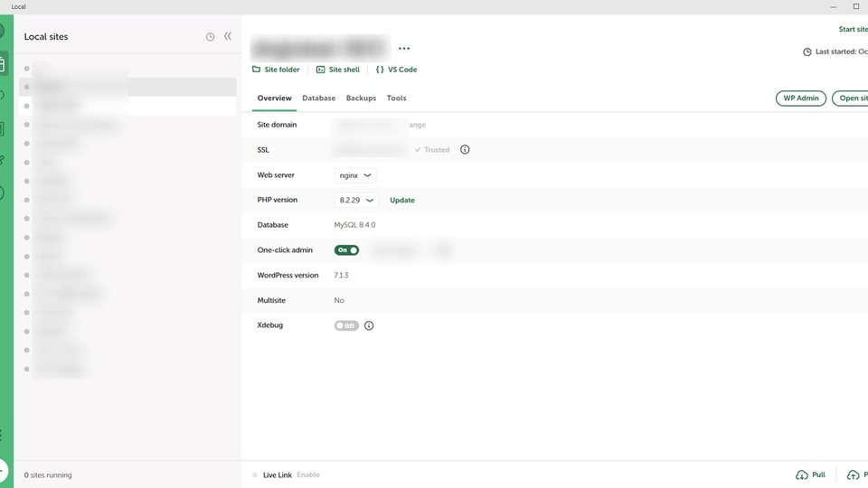Open the Web server nginx dropdown

point(355,175)
